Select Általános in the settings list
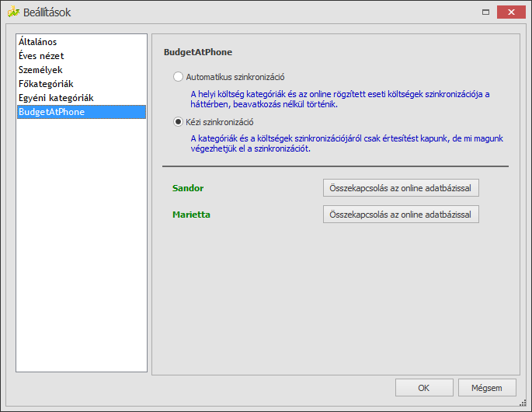This screenshot has height=412, width=532. point(37,42)
